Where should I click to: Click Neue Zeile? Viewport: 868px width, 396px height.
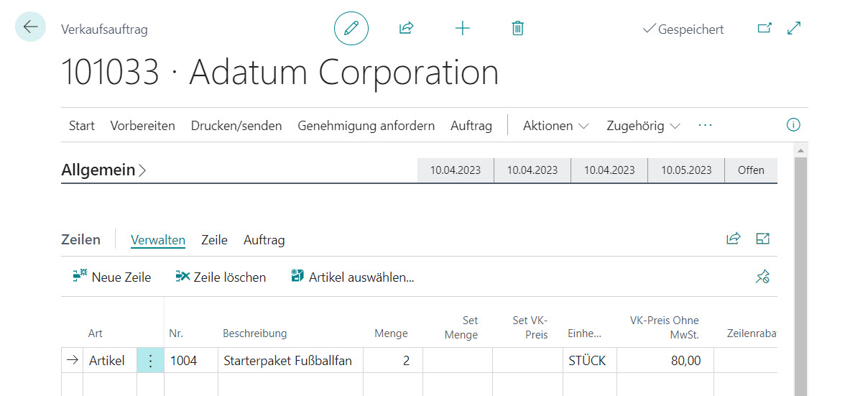click(112, 277)
